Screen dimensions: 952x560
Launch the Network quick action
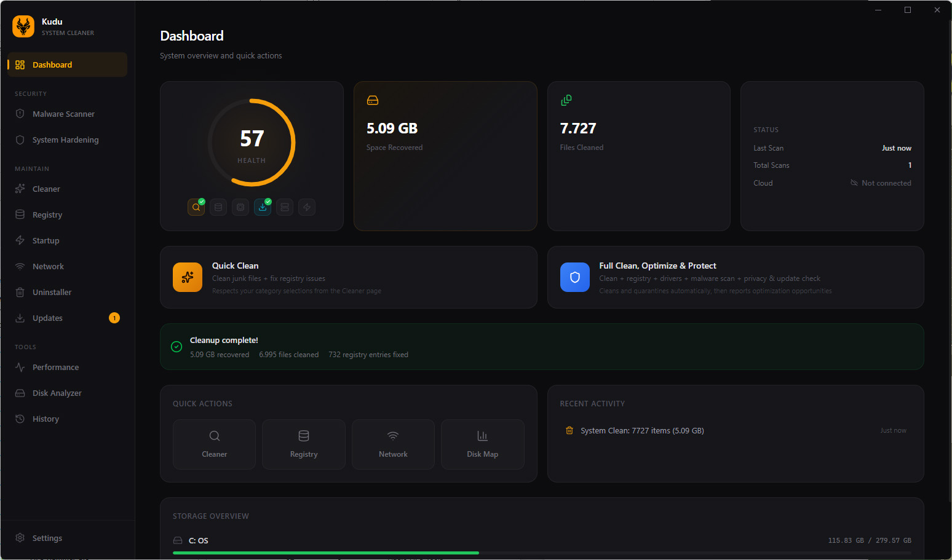[x=393, y=444]
